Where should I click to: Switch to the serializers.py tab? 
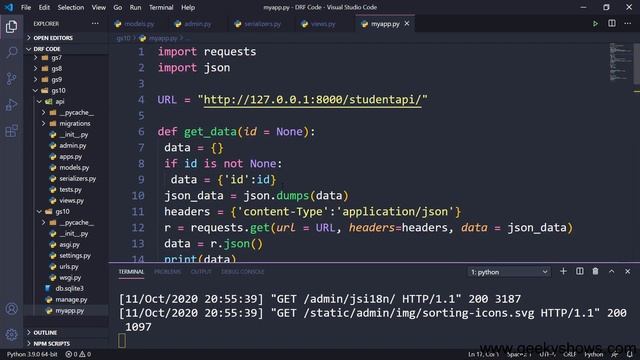[x=262, y=24]
